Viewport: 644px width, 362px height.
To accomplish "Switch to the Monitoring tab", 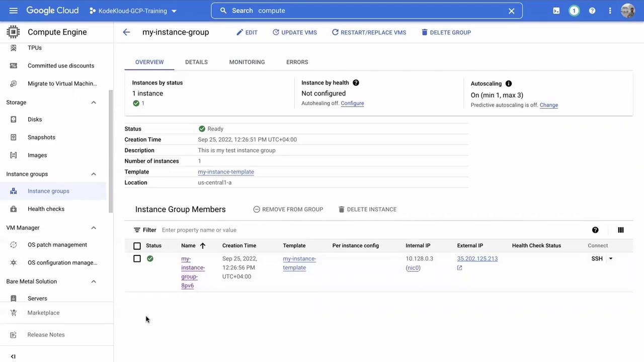I will pos(247,62).
